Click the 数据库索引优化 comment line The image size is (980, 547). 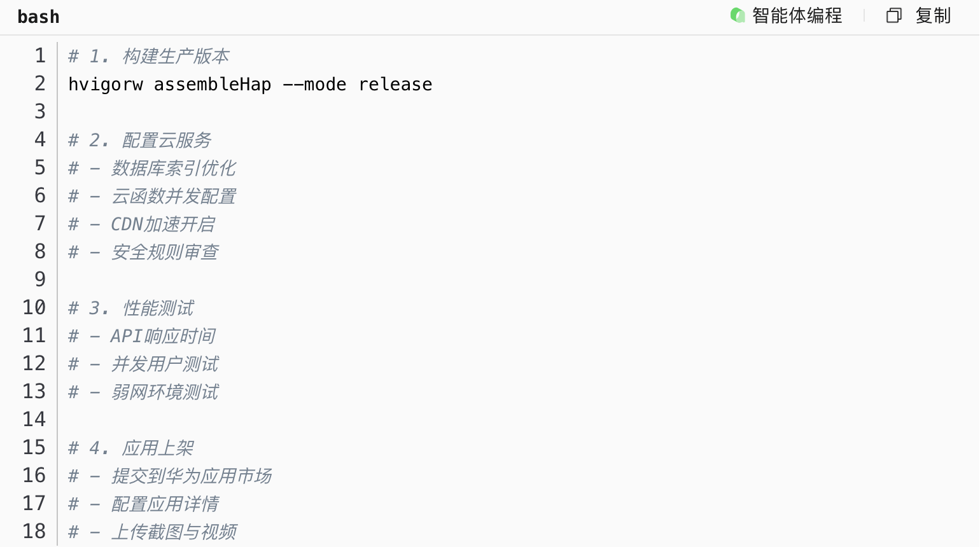[x=173, y=169]
